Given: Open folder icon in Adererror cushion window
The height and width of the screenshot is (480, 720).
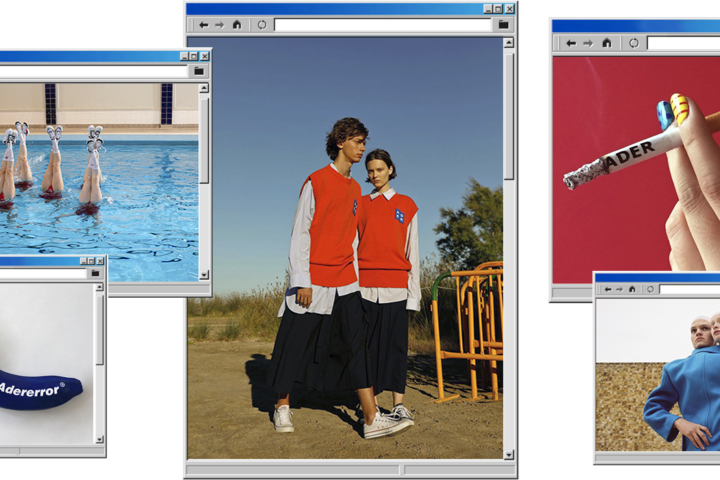Looking at the screenshot, I should [x=96, y=273].
